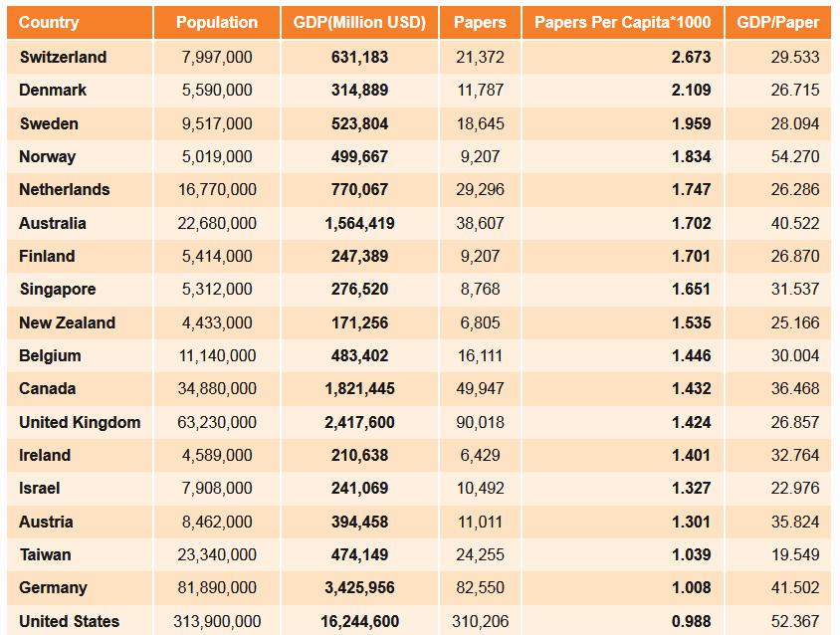Select Finland's per capita value 1.701

coord(691,256)
